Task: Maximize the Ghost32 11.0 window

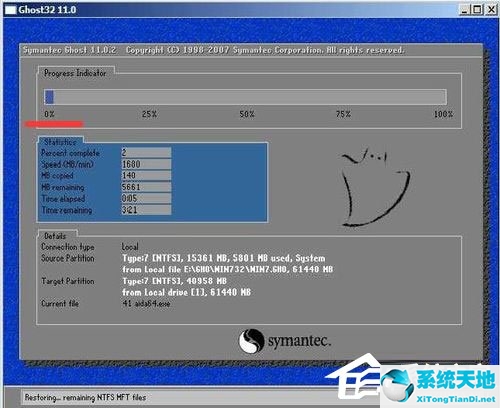Action: [x=478, y=10]
